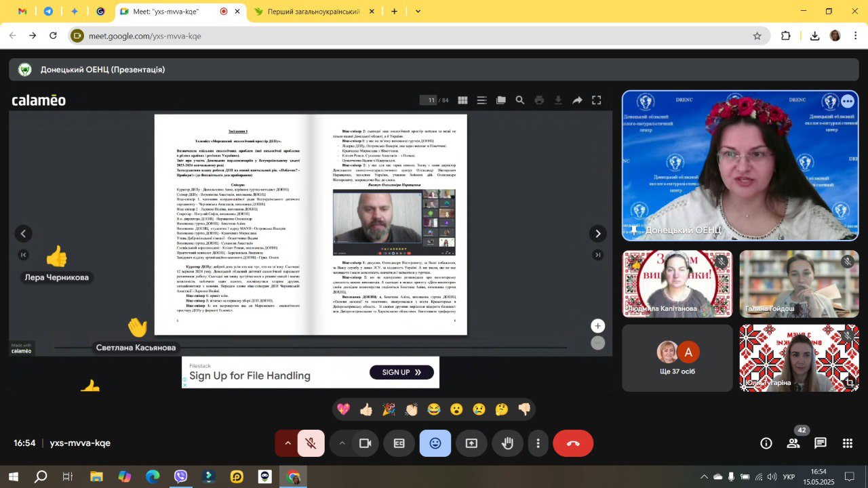Screen dimensions: 868x488
Task: Open Calameo thumbnails grid view
Action: click(x=462, y=100)
